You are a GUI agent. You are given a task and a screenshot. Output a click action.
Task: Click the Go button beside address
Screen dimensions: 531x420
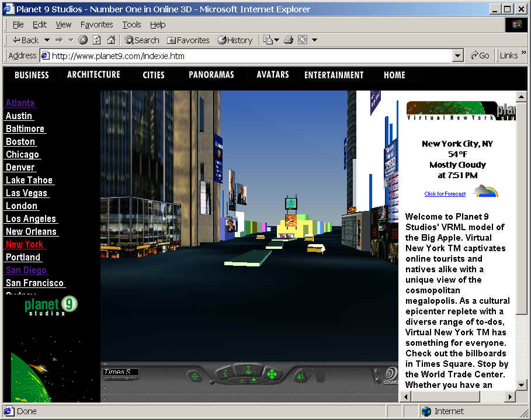click(480, 55)
